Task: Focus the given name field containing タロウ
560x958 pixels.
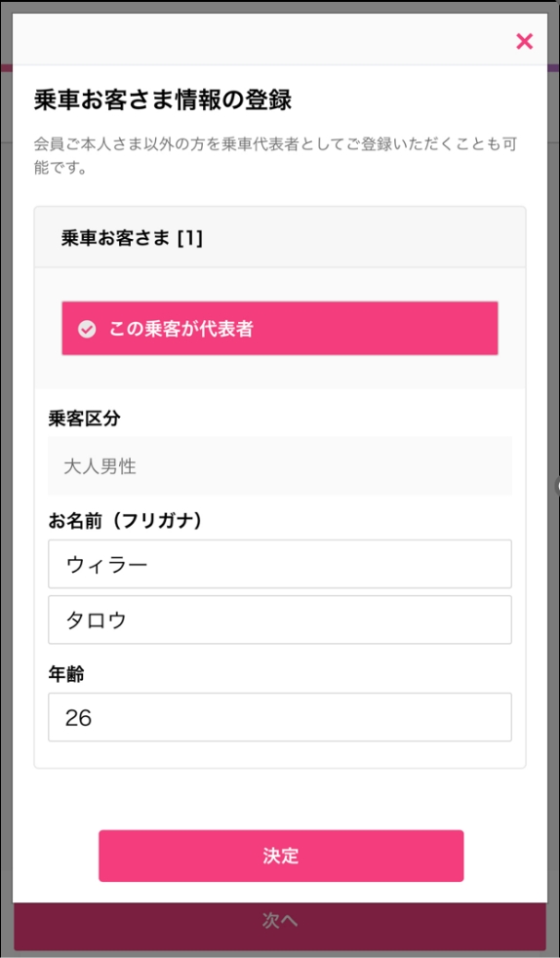Action: click(280, 619)
